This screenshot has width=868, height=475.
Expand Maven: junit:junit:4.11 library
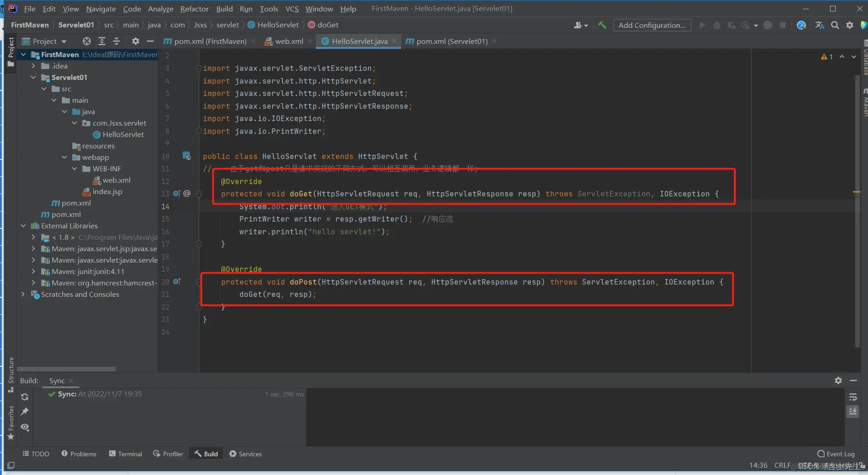[x=33, y=271]
